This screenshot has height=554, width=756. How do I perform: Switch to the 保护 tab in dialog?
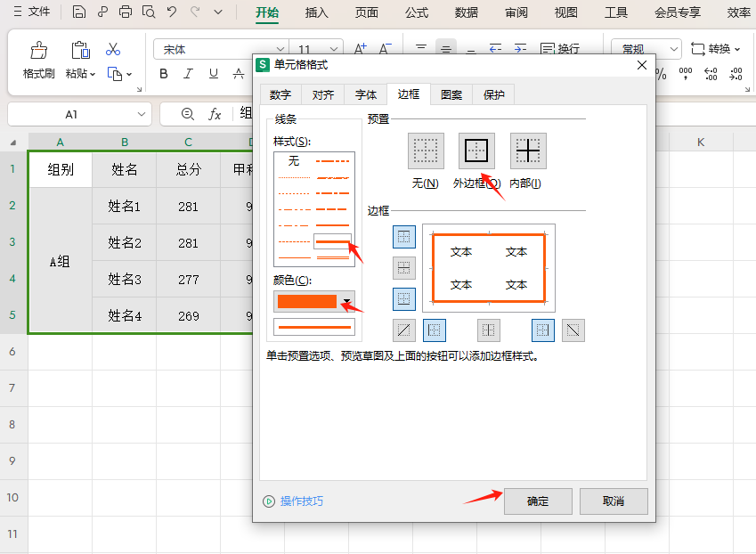pyautogui.click(x=493, y=94)
